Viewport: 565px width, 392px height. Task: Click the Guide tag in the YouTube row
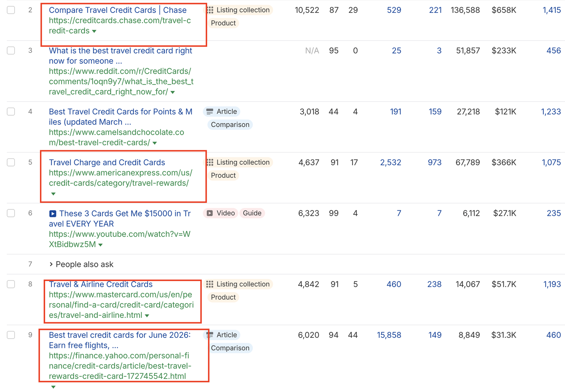click(252, 213)
